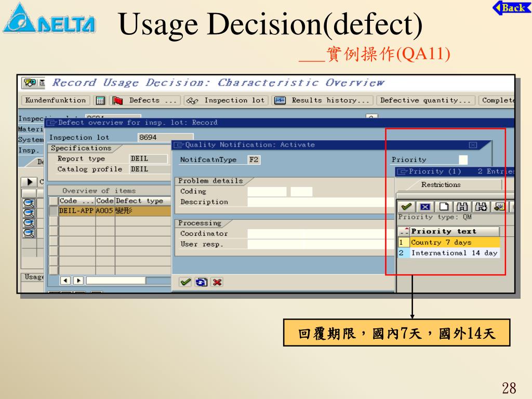532x399 pixels.
Task: Click the small list icon beside title icon
Action: pos(42,83)
